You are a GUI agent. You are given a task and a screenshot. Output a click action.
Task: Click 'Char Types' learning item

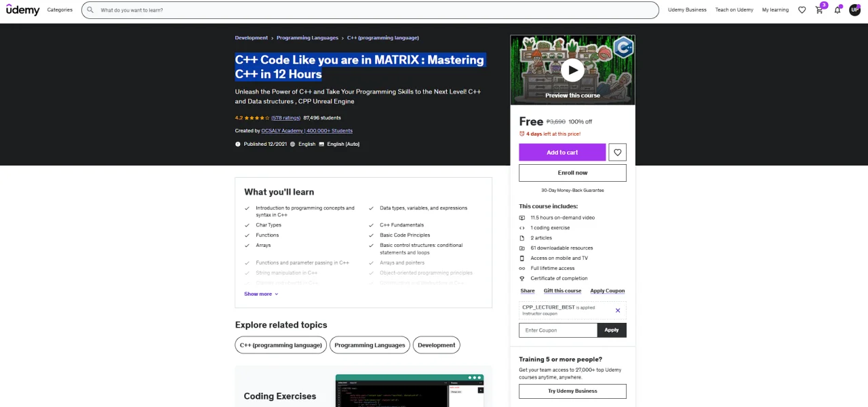click(x=269, y=225)
